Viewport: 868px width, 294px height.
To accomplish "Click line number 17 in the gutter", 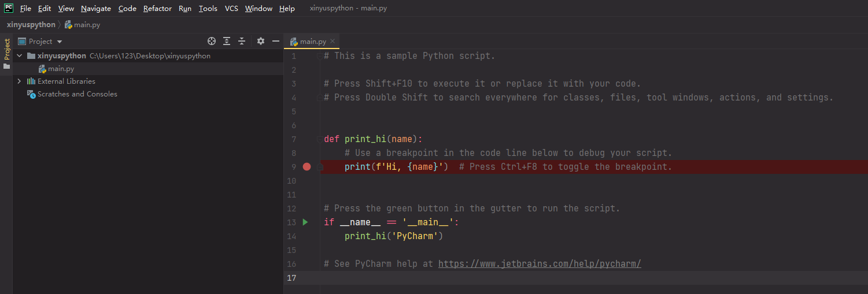I will point(291,278).
